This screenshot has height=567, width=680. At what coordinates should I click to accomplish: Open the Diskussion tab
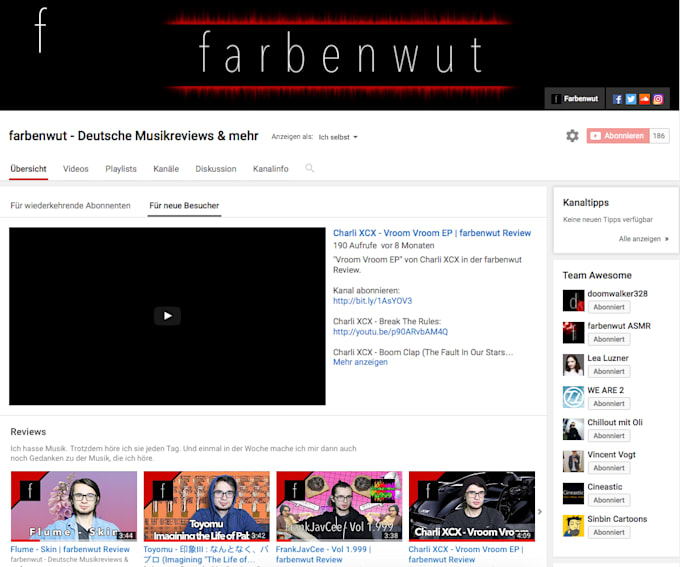(216, 169)
